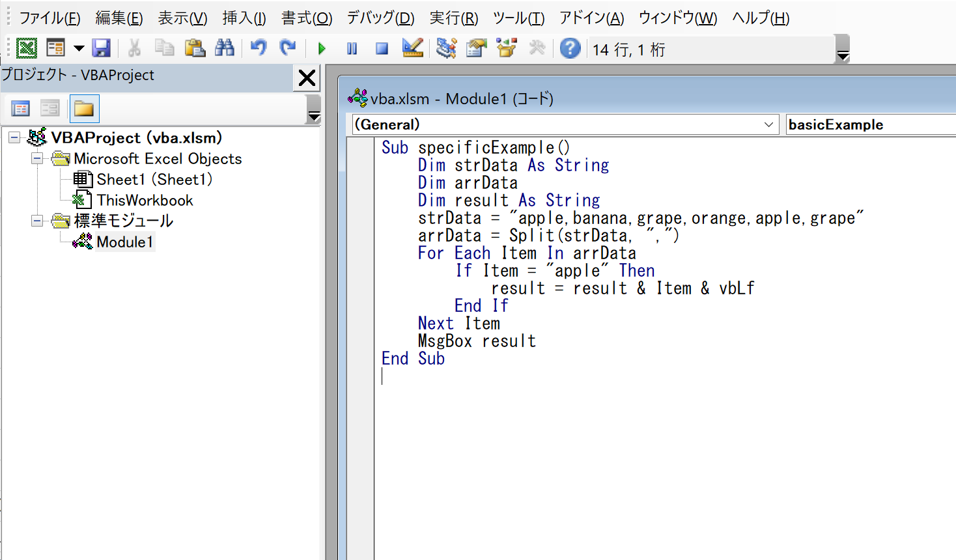Open the Insert object dropdown arrow
The image size is (956, 560).
(79, 48)
